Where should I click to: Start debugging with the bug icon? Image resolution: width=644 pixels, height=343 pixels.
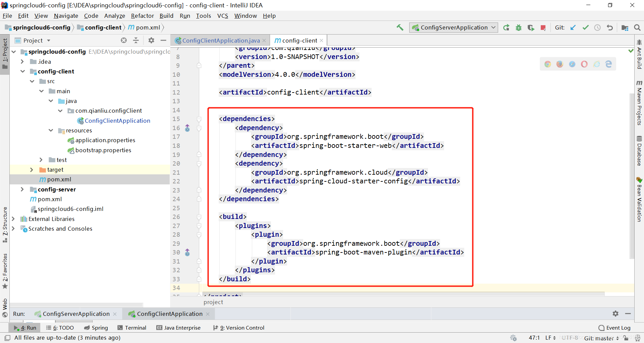click(x=519, y=27)
